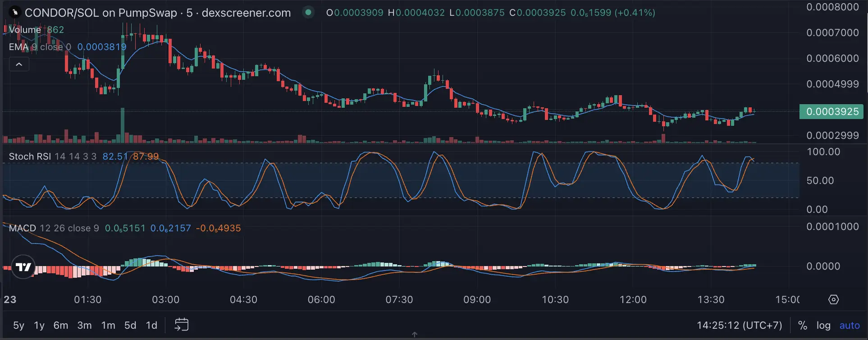Expand bottom panel with small up arrow
The width and height of the screenshot is (868, 340).
415,335
